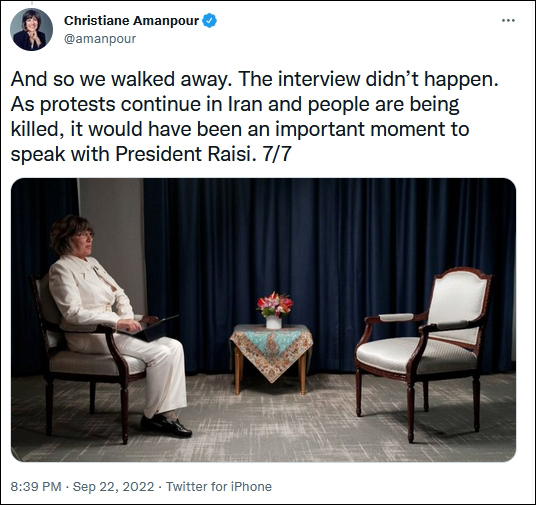Click the Sep 22, 2022 date
Screen dimensions: 536x505
[113, 486]
